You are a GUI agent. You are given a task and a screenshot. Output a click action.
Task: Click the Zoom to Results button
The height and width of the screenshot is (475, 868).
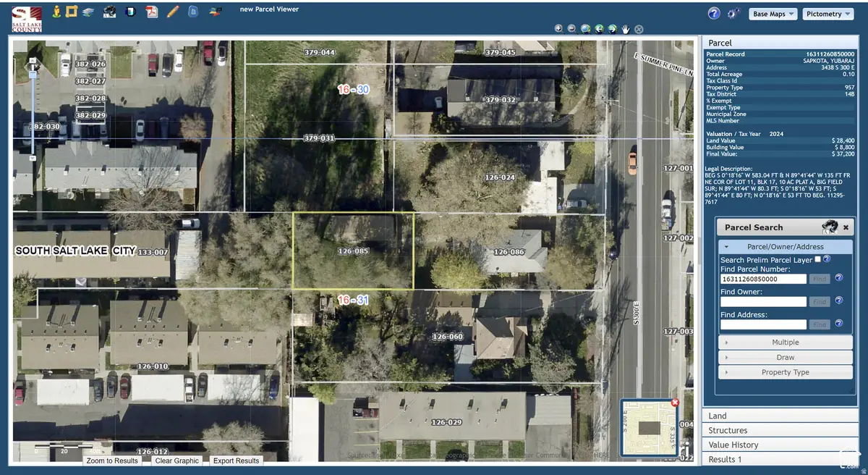point(112,460)
